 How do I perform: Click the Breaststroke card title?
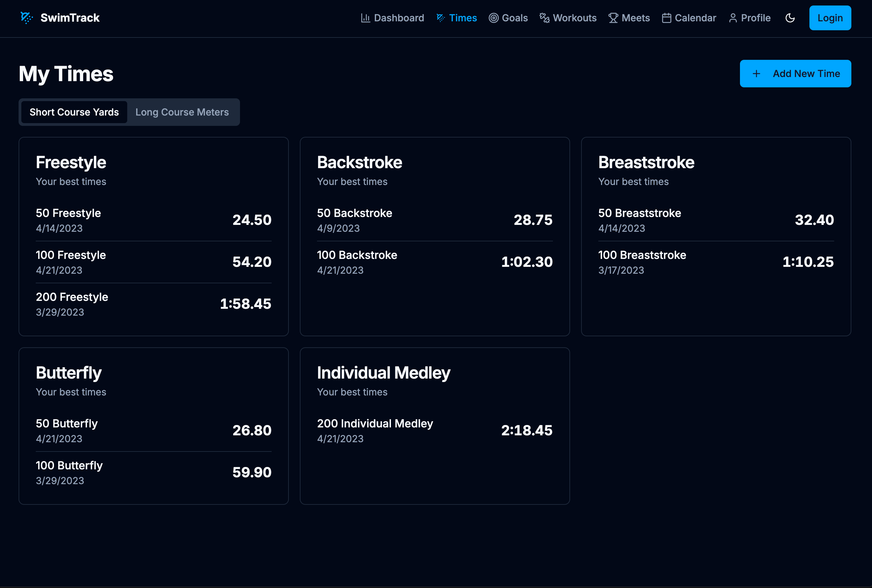pos(646,162)
